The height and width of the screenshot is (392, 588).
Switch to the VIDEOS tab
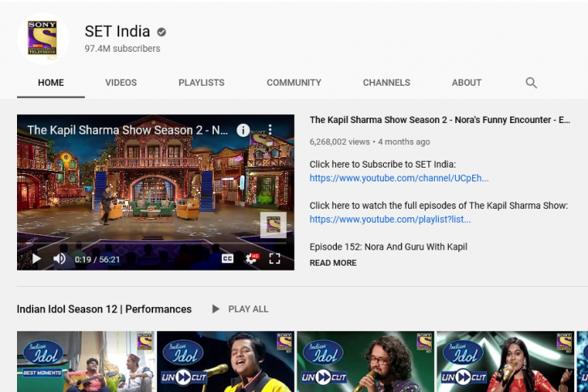point(121,83)
